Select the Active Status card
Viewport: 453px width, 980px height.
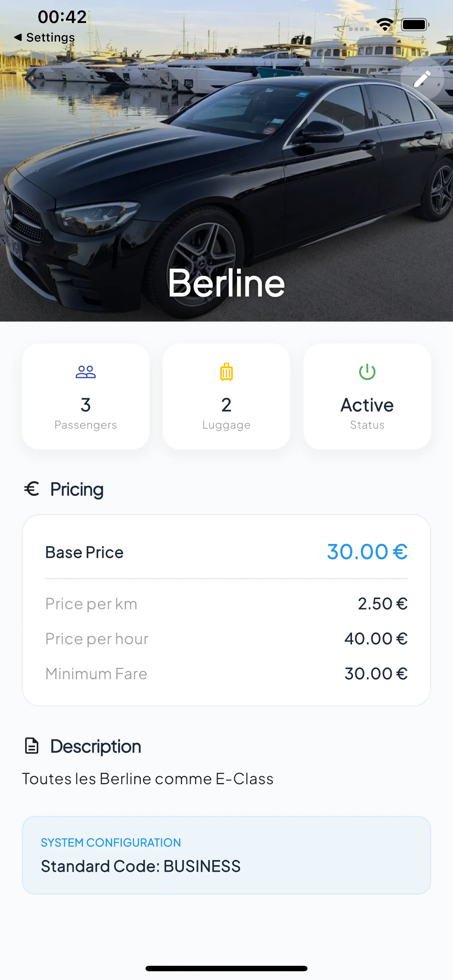pyautogui.click(x=367, y=396)
